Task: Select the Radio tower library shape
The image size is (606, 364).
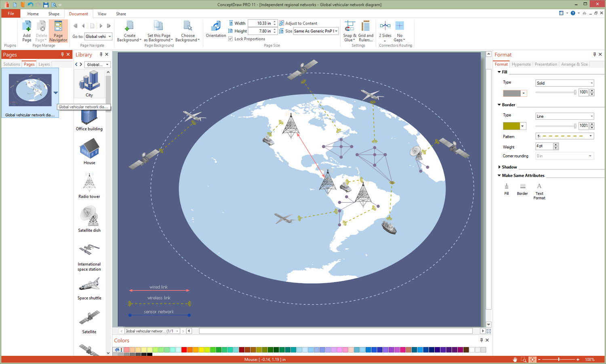Action: click(x=89, y=184)
